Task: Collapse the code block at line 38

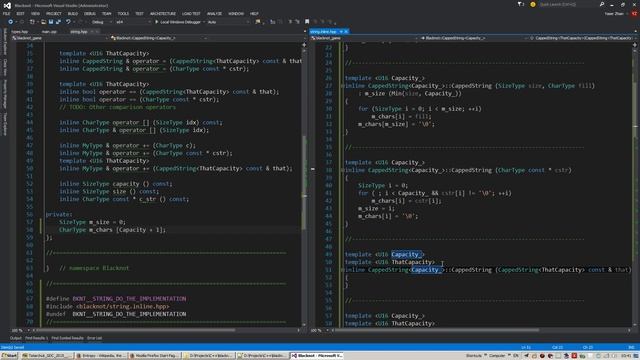Action: click(342, 170)
